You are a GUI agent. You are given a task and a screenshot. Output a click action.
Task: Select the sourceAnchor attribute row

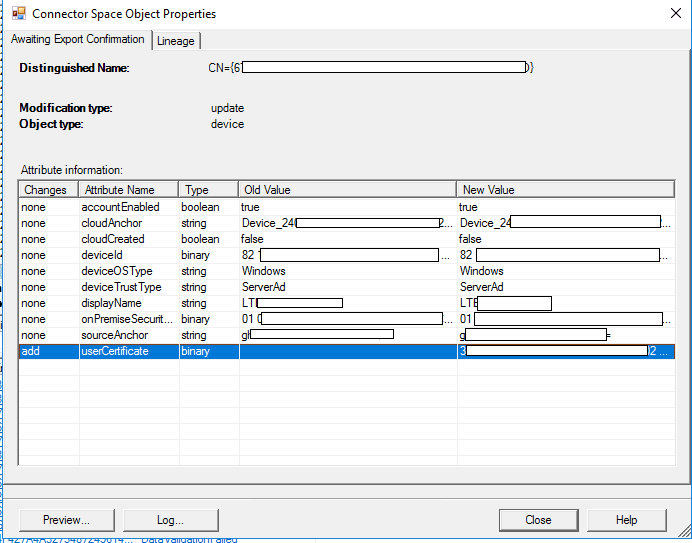point(347,335)
